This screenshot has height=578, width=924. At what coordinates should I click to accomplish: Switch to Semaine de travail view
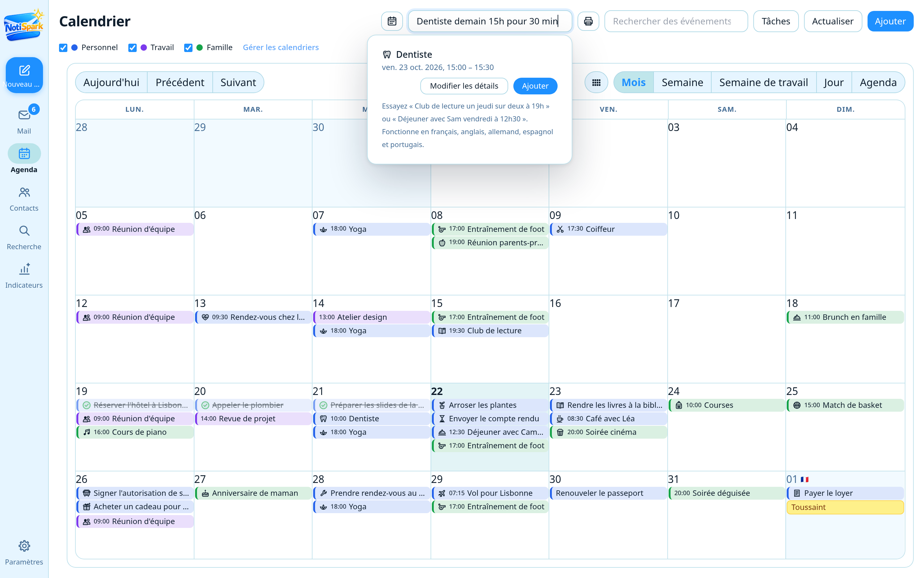pyautogui.click(x=764, y=82)
